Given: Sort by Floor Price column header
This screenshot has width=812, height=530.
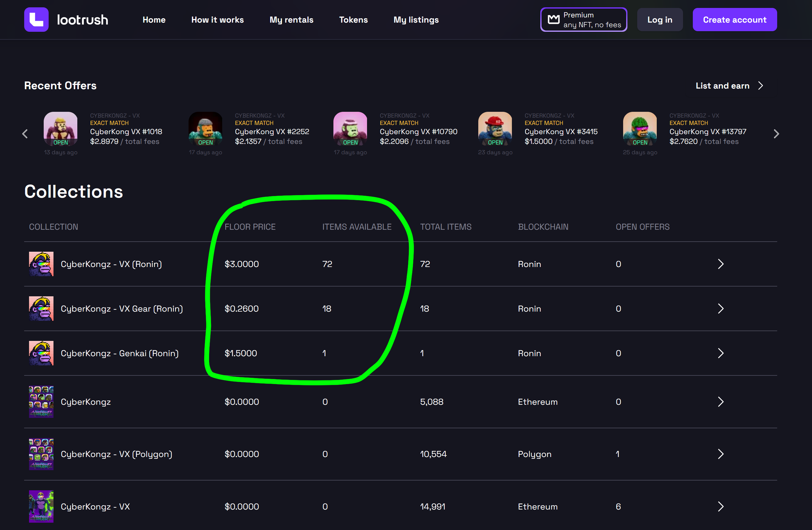Looking at the screenshot, I should tap(250, 227).
